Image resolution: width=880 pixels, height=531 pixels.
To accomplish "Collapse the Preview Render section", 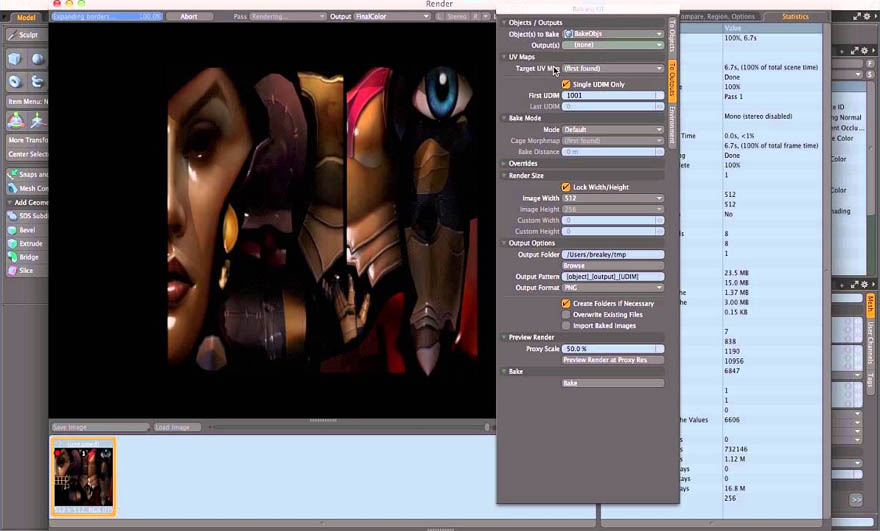I will [504, 337].
